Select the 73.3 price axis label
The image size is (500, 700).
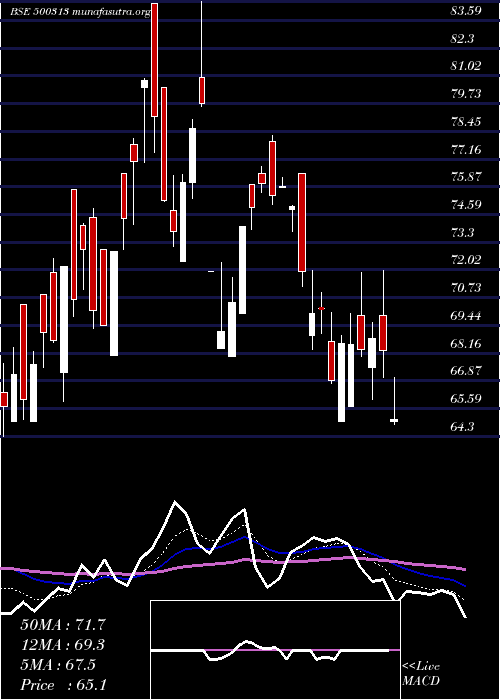click(462, 233)
